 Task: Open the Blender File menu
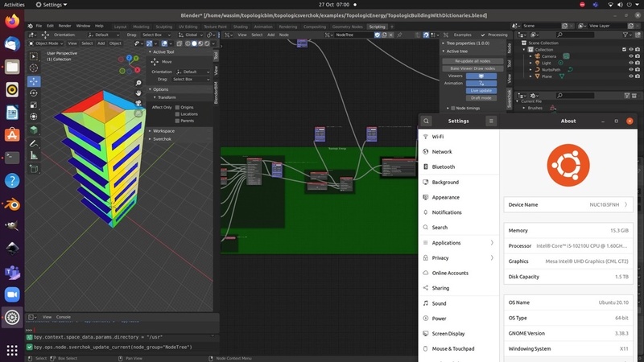(x=39, y=26)
